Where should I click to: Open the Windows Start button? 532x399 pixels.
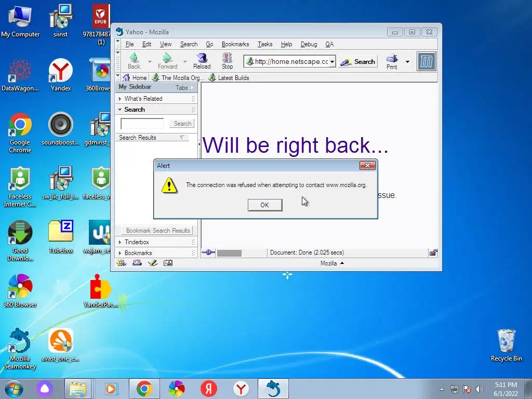pyautogui.click(x=14, y=389)
